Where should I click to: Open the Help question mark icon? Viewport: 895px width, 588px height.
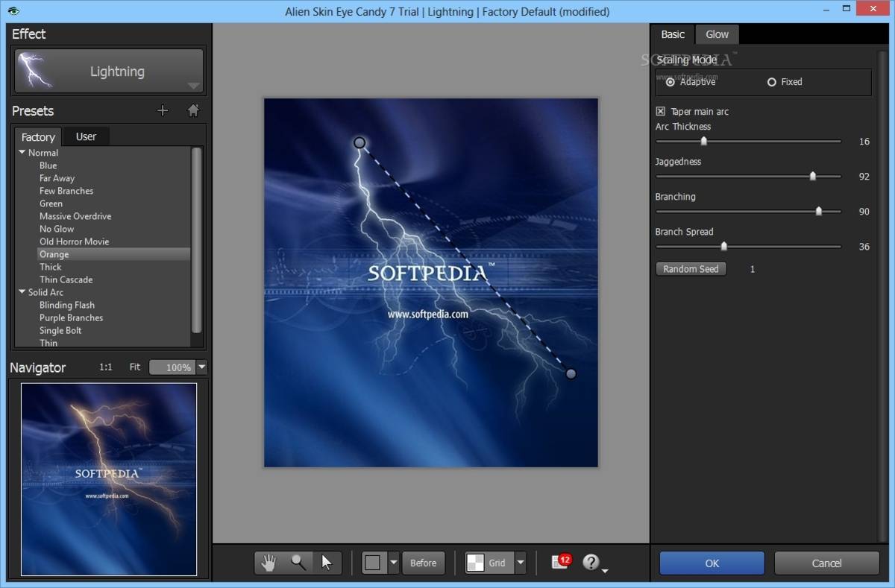point(591,562)
